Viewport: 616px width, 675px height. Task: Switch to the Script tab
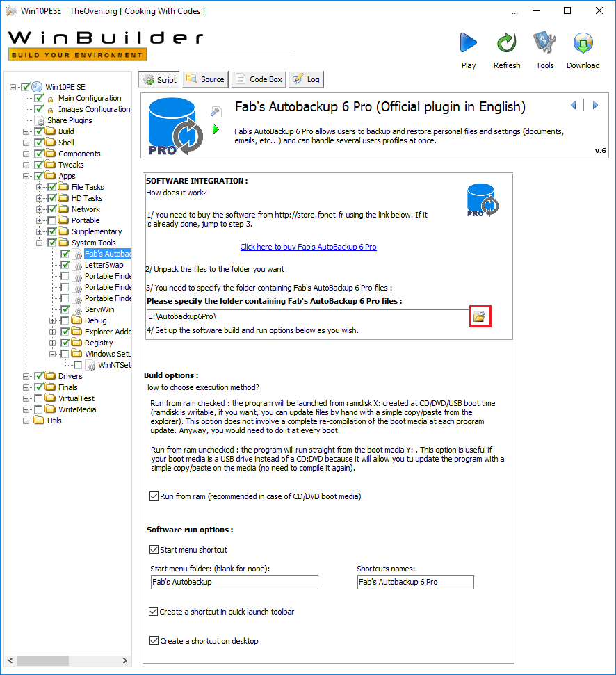pyautogui.click(x=160, y=80)
